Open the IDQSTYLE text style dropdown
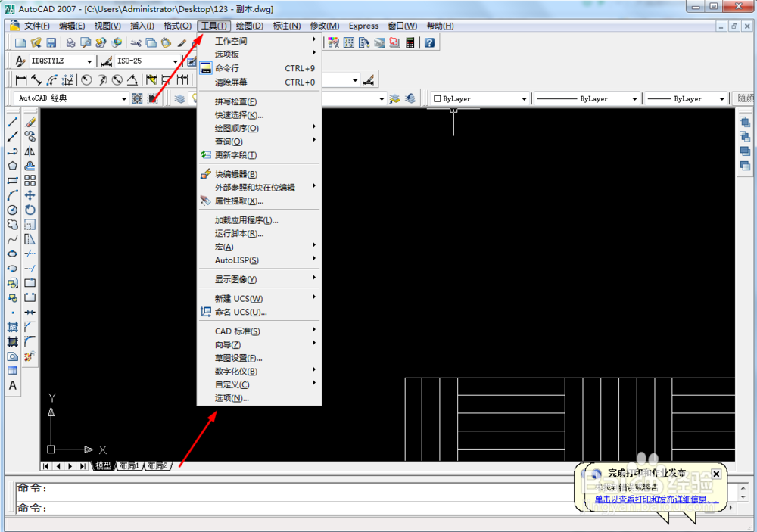Image resolution: width=757 pixels, height=532 pixels. 89,61
